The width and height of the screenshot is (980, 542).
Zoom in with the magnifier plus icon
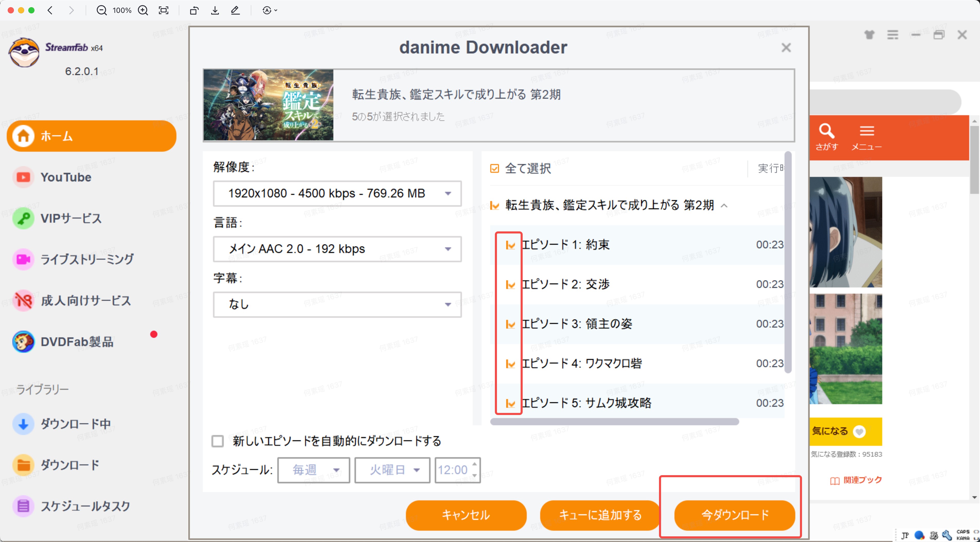point(143,10)
